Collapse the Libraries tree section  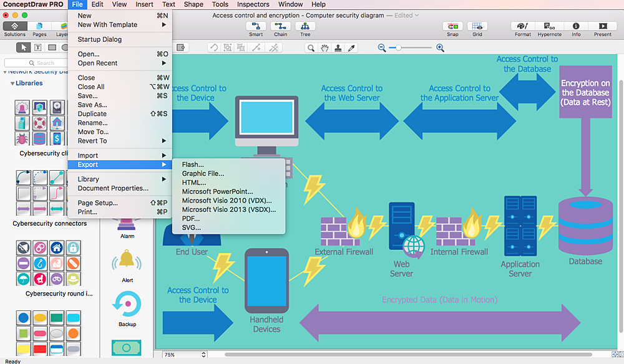(x=12, y=84)
